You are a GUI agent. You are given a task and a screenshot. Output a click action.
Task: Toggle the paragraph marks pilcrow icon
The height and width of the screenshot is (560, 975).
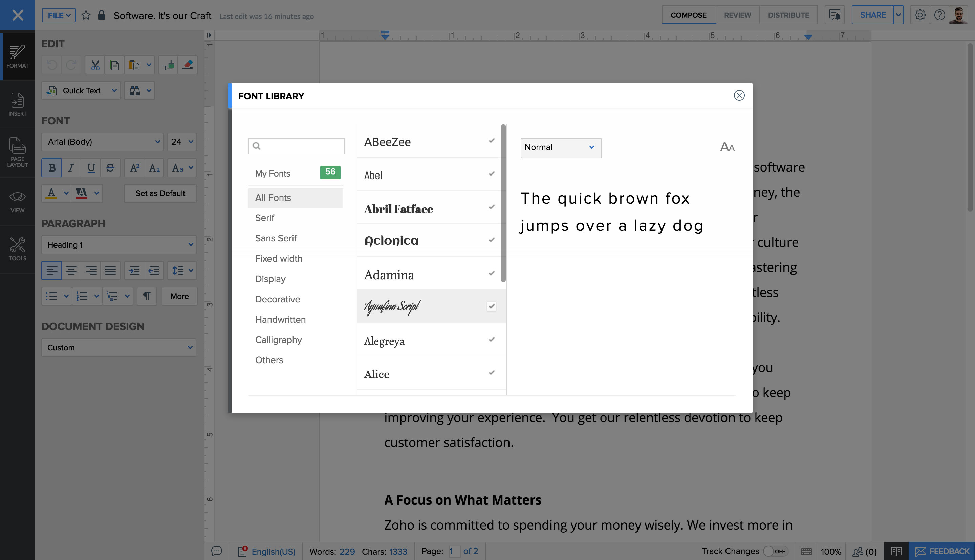147,296
